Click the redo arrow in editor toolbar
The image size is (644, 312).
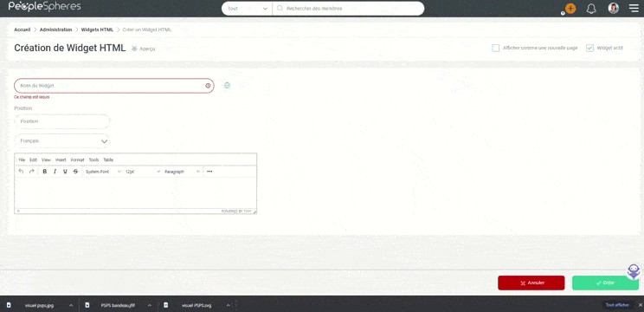point(32,172)
